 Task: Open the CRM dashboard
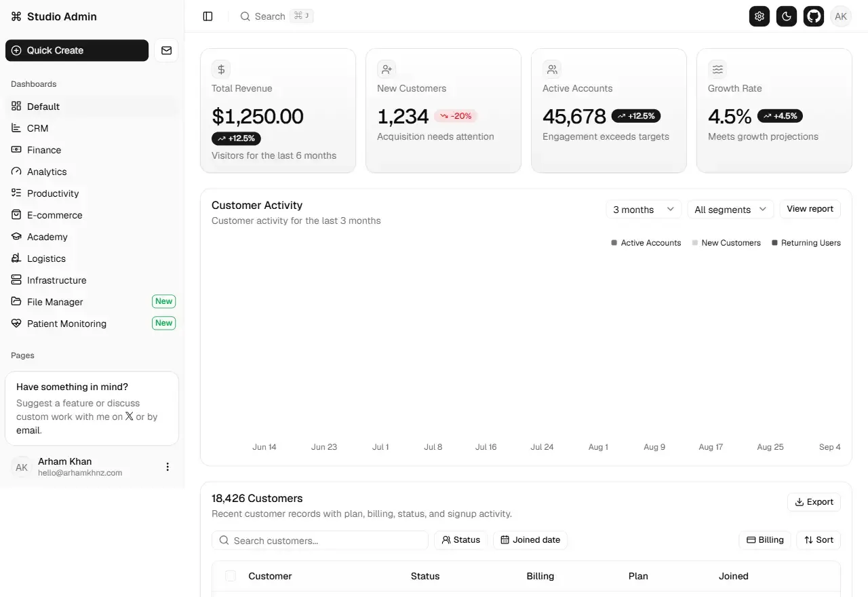click(92, 128)
